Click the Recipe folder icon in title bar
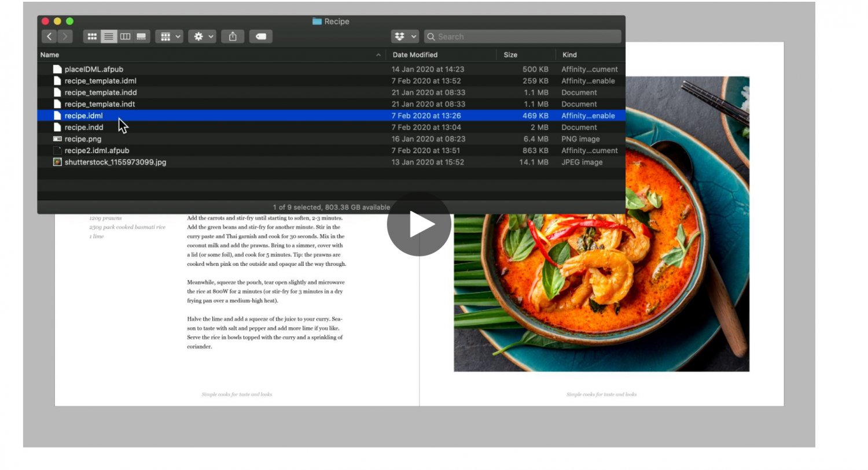Viewport: 868px width, 470px height. [317, 21]
